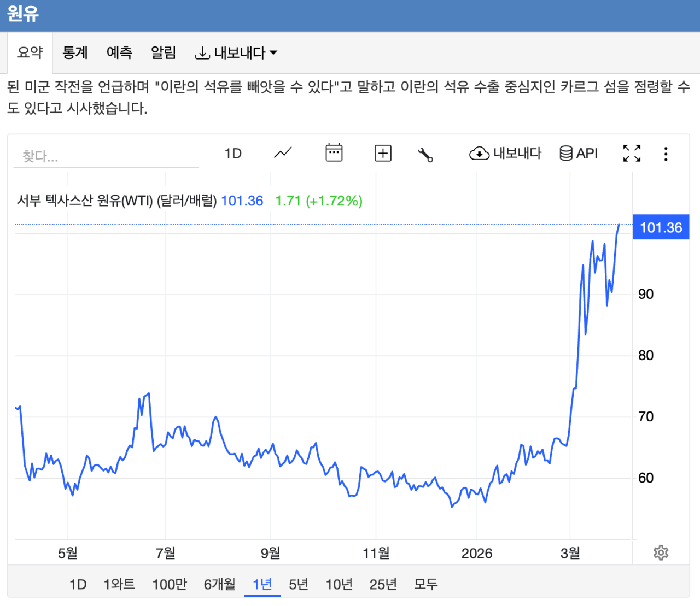Open chart settings gear icon
The height and width of the screenshot is (606, 700).
coord(661,553)
